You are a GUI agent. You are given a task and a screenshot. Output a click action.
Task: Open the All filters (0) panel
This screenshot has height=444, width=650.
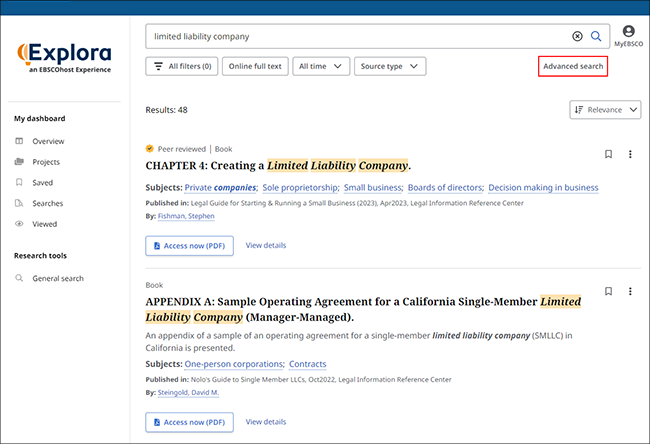(x=182, y=66)
